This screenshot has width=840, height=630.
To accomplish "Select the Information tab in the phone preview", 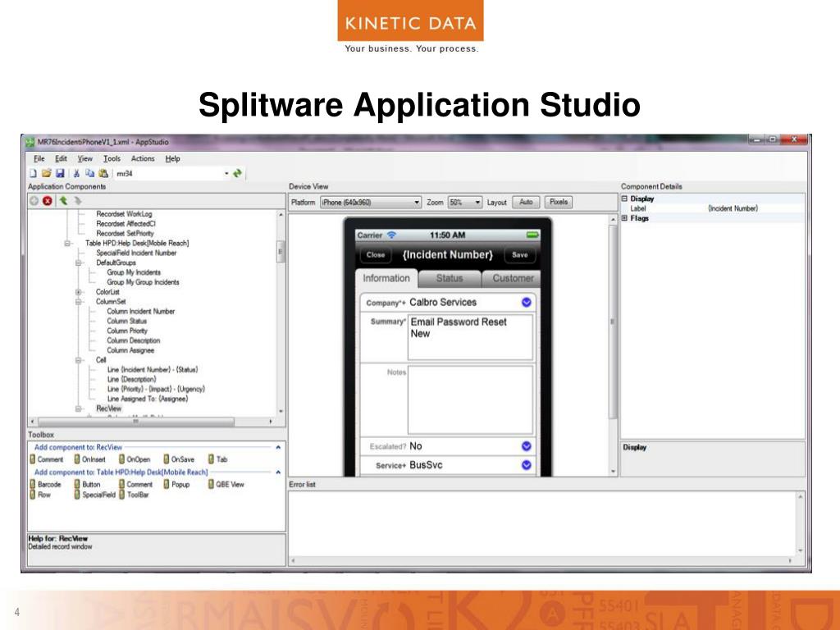I will (386, 279).
